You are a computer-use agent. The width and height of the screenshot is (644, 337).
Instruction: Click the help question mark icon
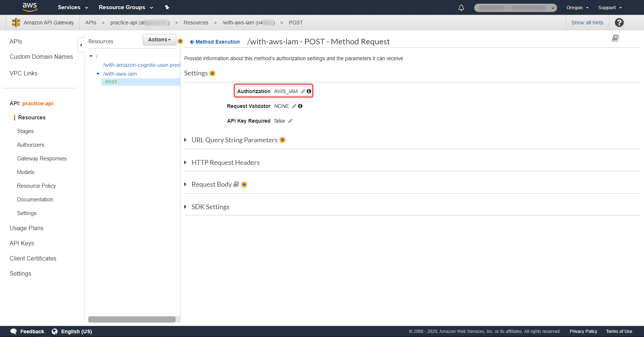point(619,23)
